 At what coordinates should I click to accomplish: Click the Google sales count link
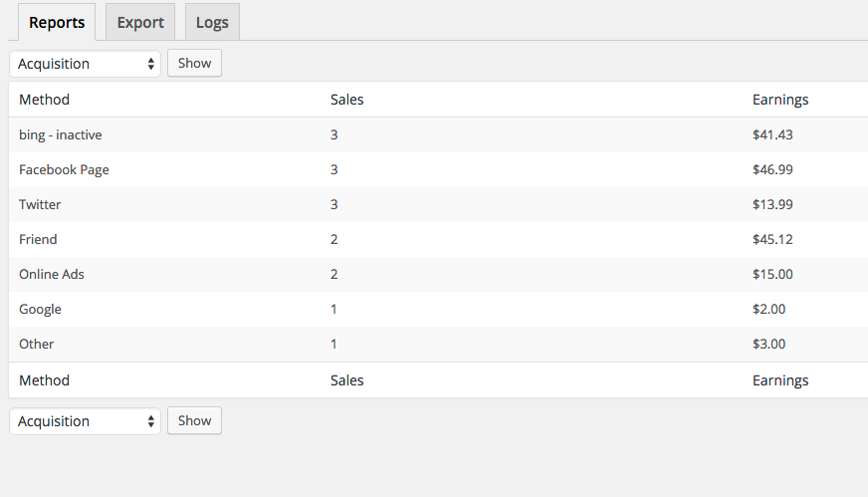(x=334, y=309)
